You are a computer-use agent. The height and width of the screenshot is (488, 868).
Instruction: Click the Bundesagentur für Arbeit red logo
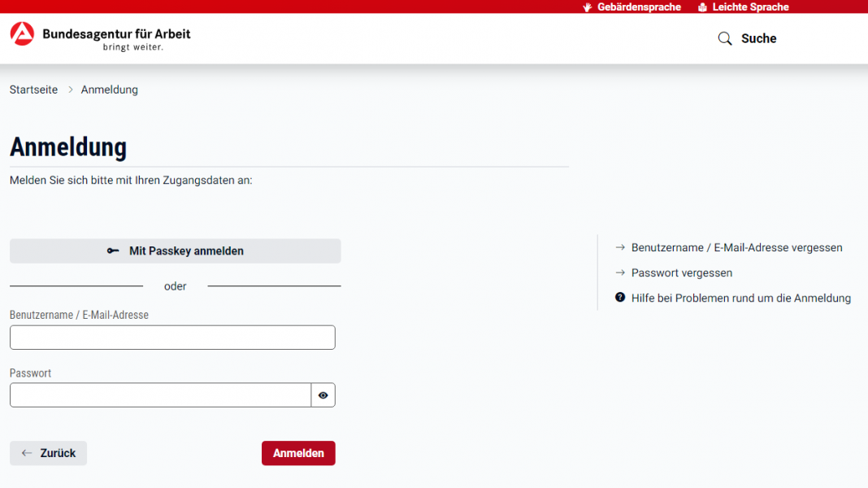pyautogui.click(x=22, y=34)
